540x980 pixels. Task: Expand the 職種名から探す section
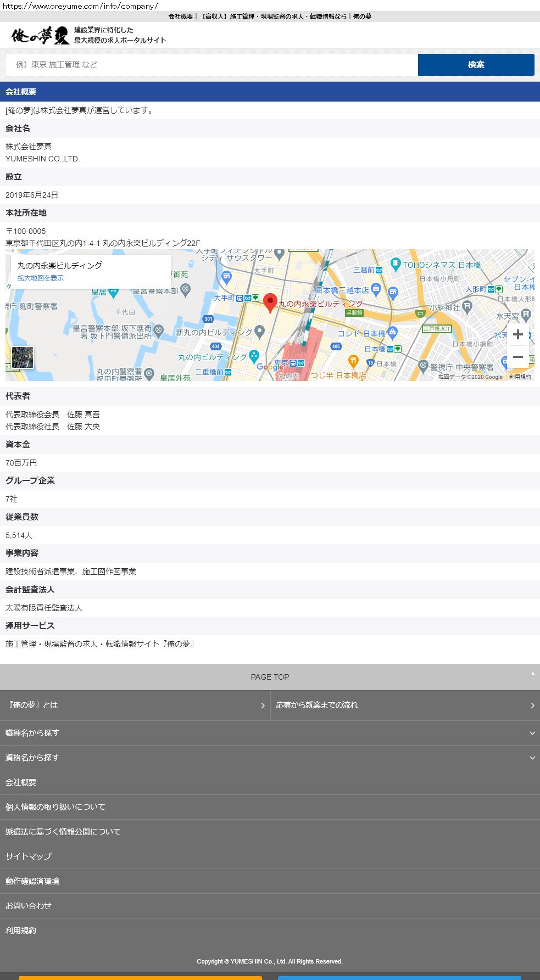coord(270,733)
